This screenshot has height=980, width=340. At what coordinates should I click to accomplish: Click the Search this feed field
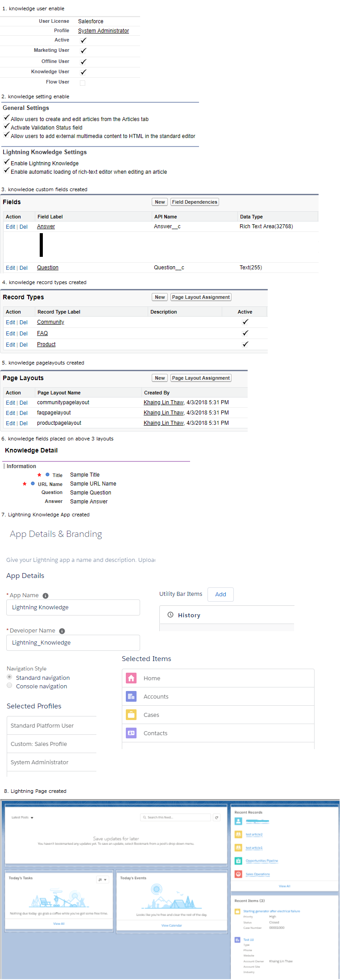click(175, 817)
